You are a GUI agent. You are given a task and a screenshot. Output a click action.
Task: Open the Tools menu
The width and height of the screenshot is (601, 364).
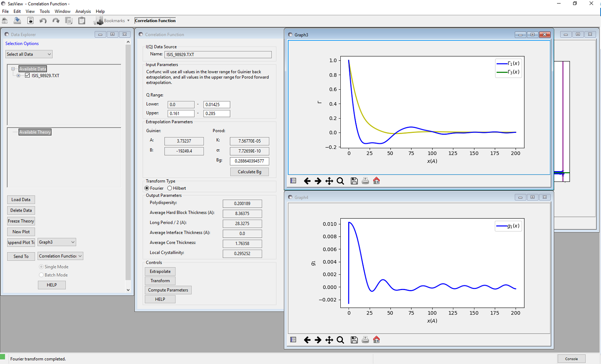pos(45,11)
